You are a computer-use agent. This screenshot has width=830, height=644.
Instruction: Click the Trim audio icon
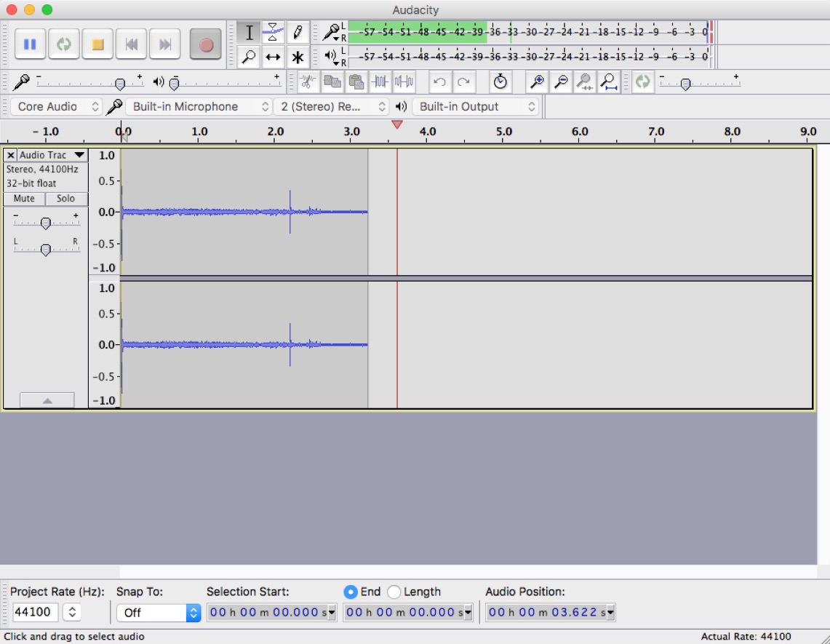pos(380,82)
